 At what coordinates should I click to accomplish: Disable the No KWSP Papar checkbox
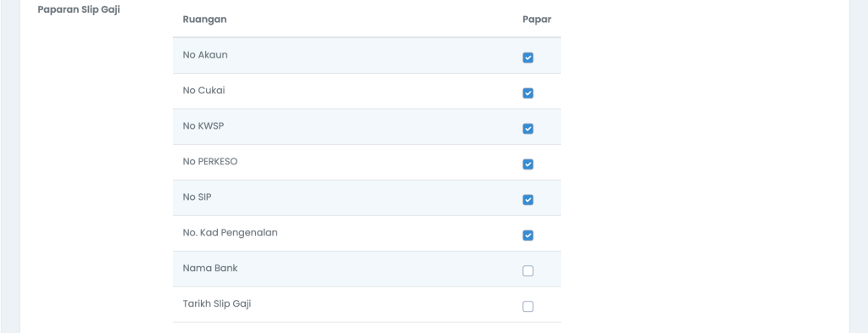(527, 128)
